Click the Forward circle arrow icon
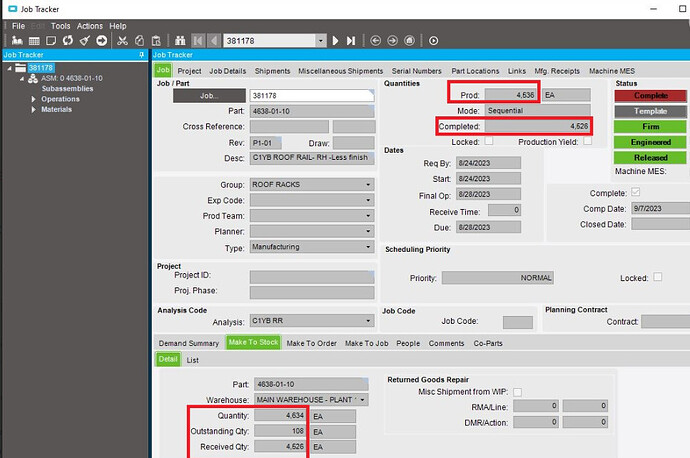 coord(392,40)
